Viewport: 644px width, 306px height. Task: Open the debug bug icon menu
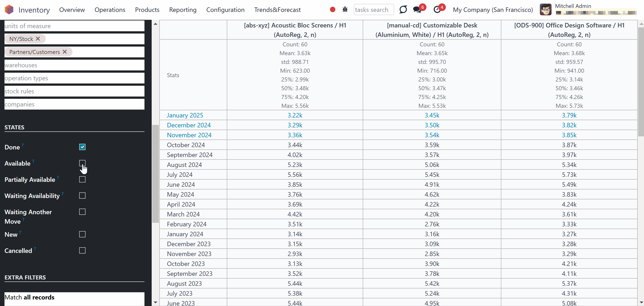coord(345,10)
